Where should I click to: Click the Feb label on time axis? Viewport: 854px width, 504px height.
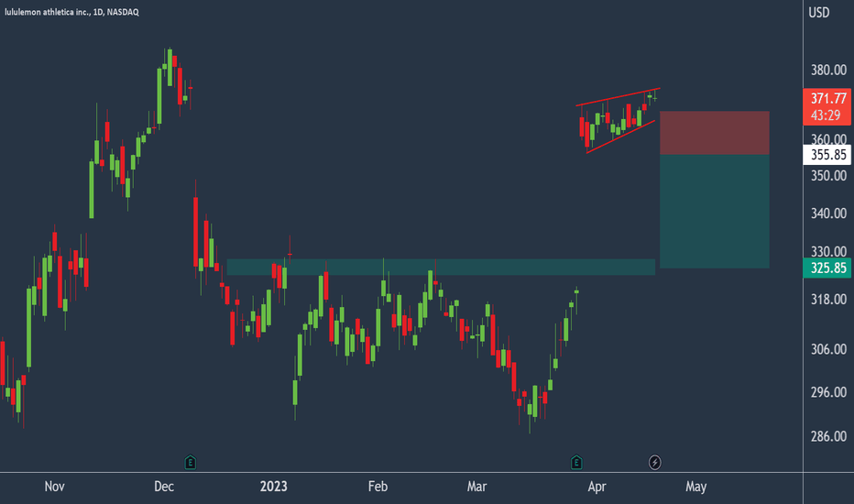click(x=378, y=487)
